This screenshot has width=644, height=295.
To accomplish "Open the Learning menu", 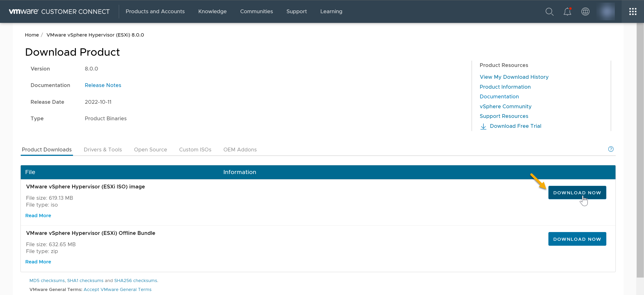I will pyautogui.click(x=331, y=12).
